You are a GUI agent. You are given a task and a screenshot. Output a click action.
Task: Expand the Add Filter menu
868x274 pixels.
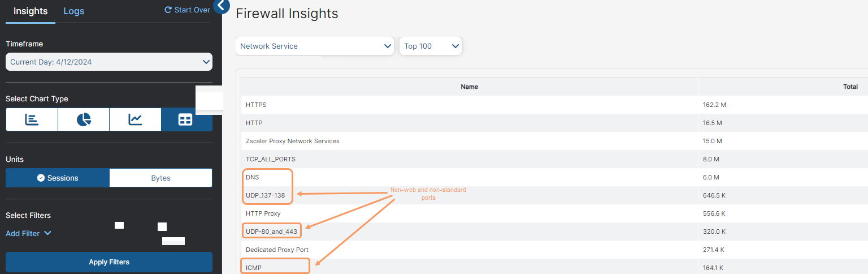tap(28, 233)
